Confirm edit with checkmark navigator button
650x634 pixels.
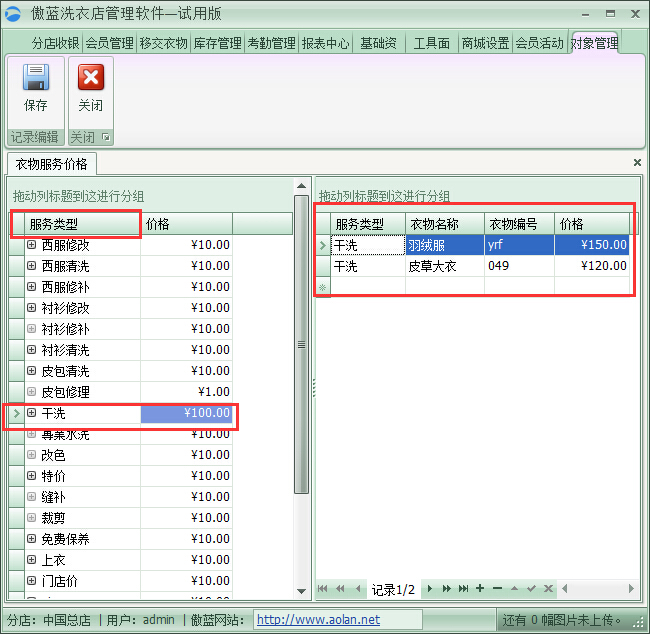point(531,588)
